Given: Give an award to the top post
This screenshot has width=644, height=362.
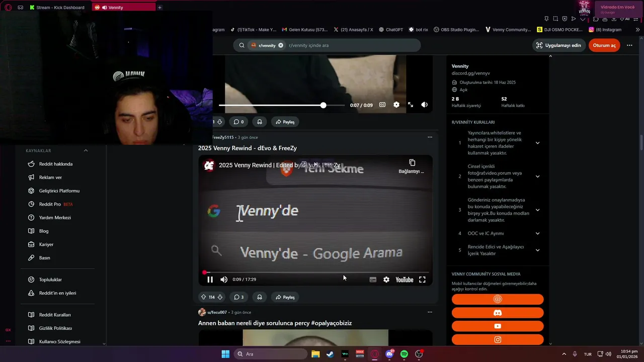Looking at the screenshot, I should click(x=260, y=122).
